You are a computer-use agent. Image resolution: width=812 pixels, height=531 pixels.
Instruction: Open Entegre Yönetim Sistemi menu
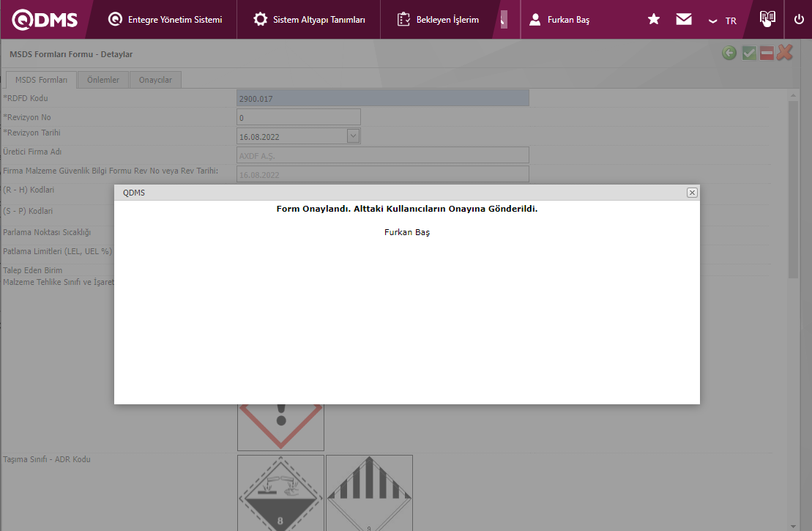coord(165,20)
